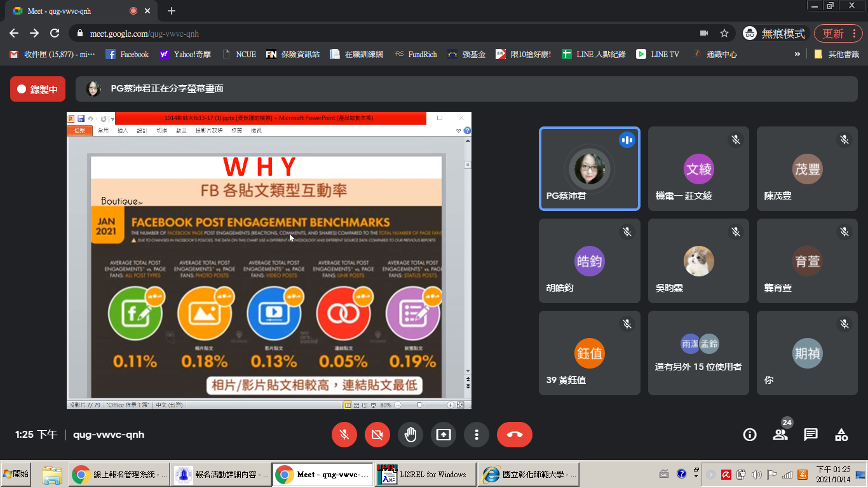Turn on the camera in Meet
This screenshot has width=868, height=488.
click(x=377, y=435)
